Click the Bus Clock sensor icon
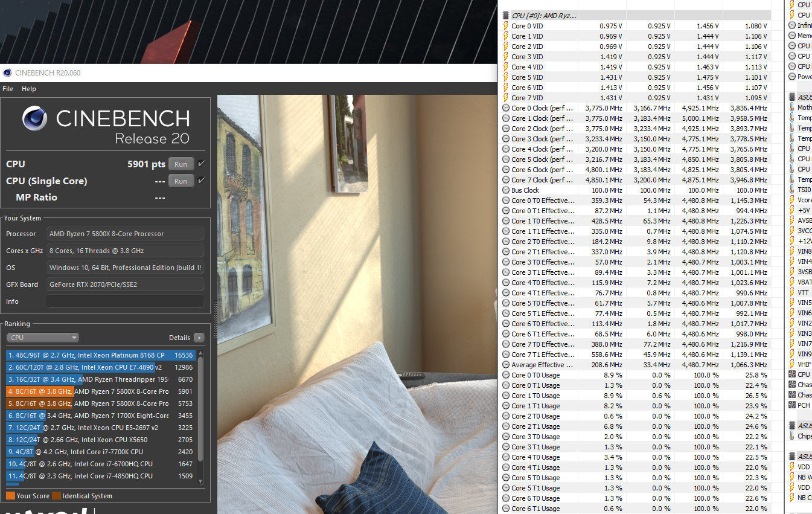812x514 pixels. click(x=506, y=190)
